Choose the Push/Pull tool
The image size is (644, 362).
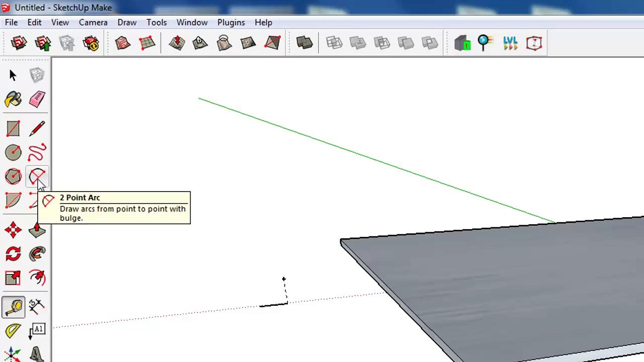click(x=37, y=230)
